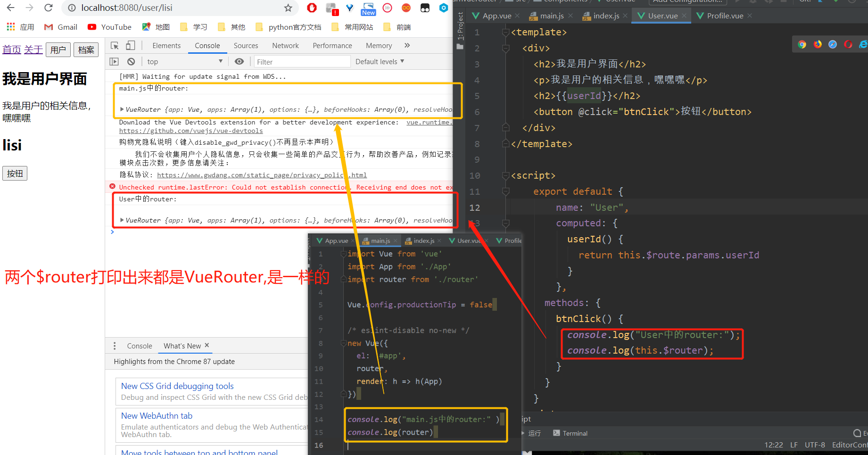Collapse the script block fold marker

pyautogui.click(x=506, y=175)
